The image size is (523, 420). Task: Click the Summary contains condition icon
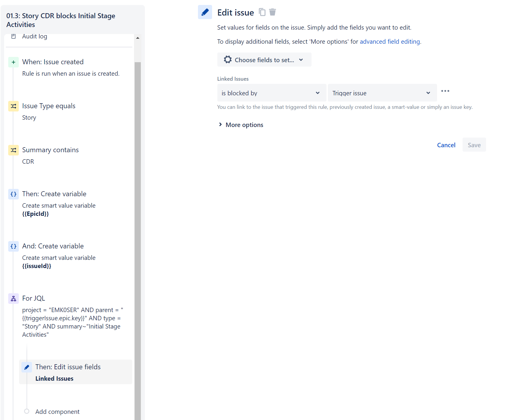[x=13, y=150]
